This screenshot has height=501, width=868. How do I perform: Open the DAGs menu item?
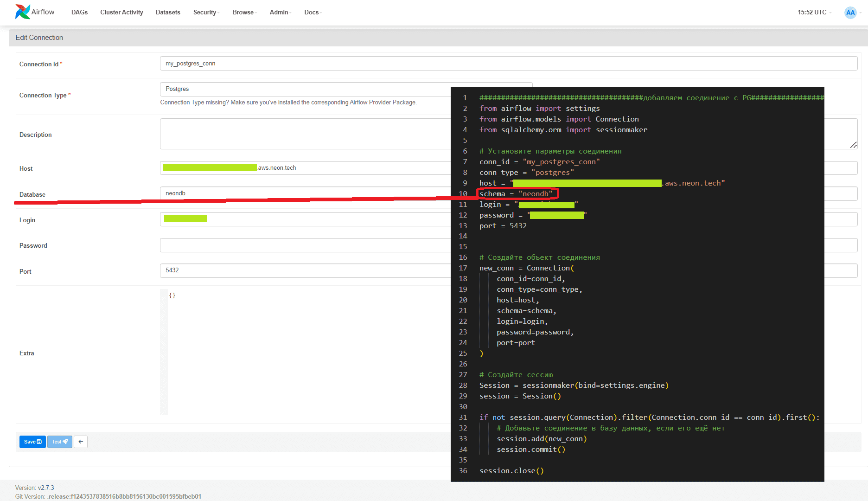click(79, 12)
